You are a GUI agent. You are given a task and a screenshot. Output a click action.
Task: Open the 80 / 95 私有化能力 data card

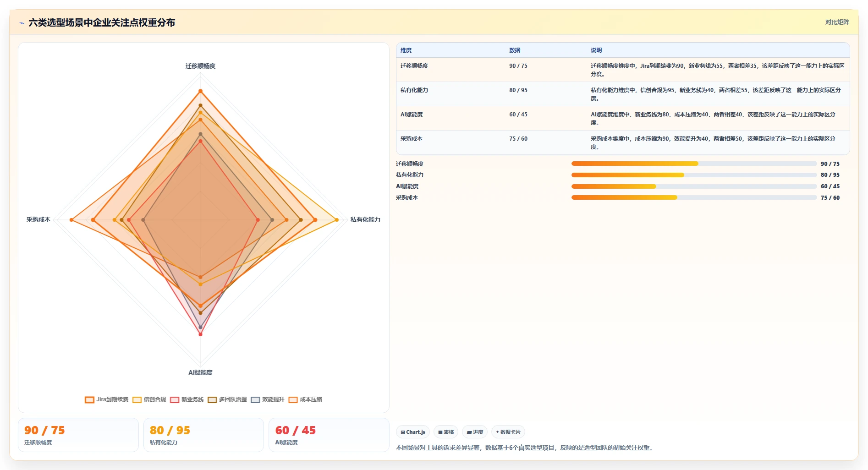coord(203,435)
